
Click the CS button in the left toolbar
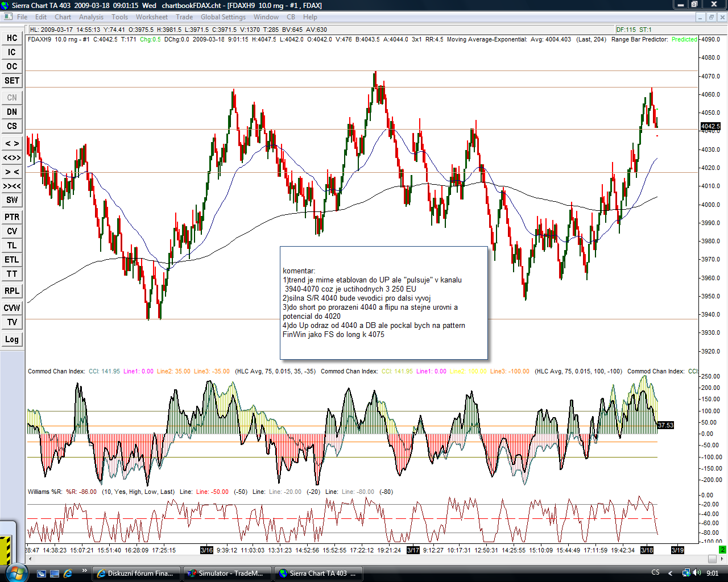pyautogui.click(x=12, y=126)
